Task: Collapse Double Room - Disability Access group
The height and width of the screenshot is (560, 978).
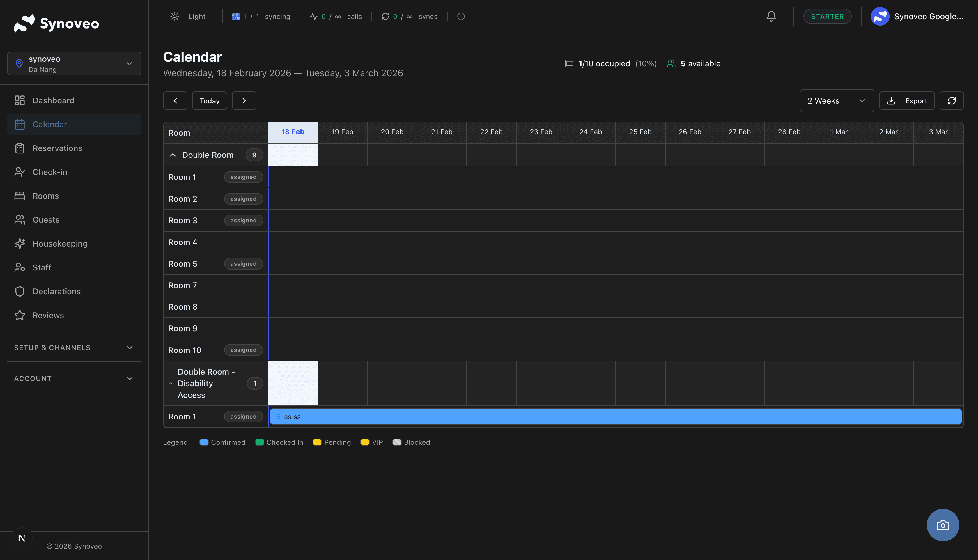Action: [x=171, y=383]
